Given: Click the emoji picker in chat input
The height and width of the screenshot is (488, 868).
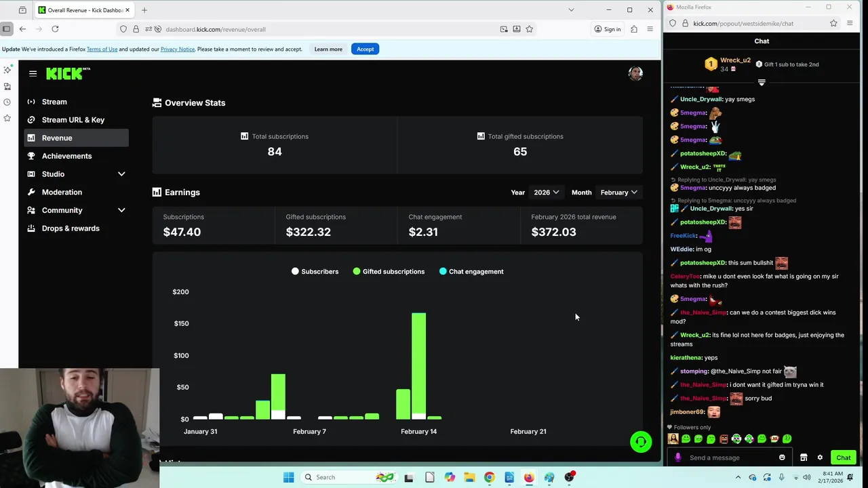Looking at the screenshot, I should (x=782, y=457).
